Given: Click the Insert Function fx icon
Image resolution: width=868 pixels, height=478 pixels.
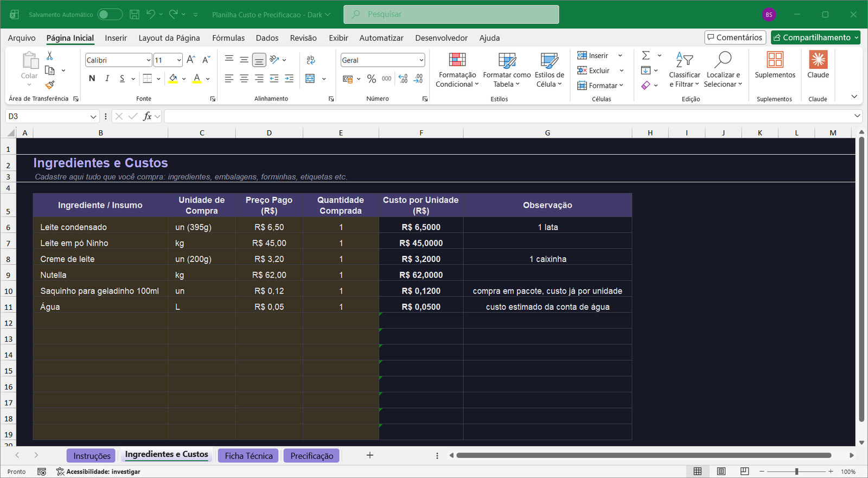Looking at the screenshot, I should coord(147,116).
